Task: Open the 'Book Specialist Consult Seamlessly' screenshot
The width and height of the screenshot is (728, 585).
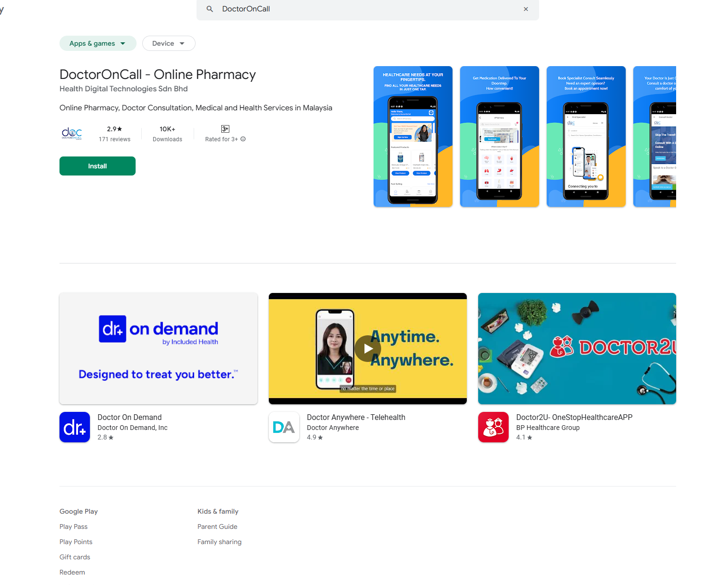Action: (586, 136)
